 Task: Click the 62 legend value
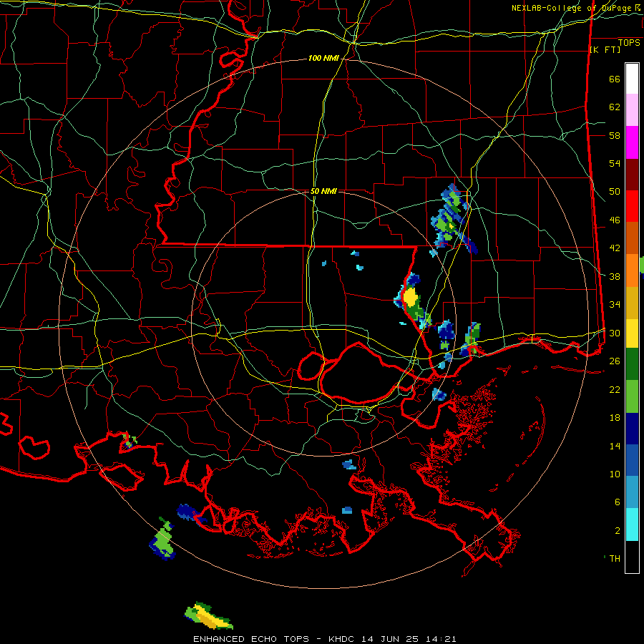click(615, 107)
